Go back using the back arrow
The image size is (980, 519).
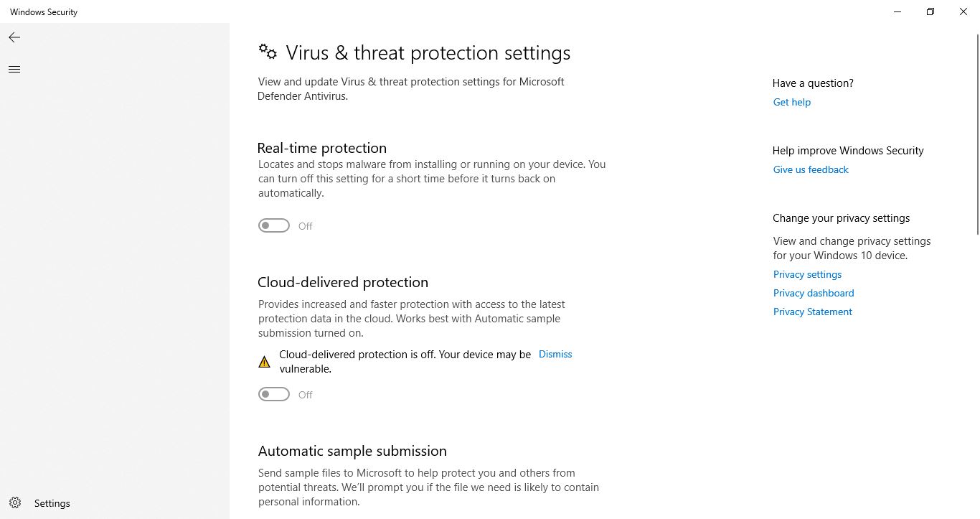point(14,37)
